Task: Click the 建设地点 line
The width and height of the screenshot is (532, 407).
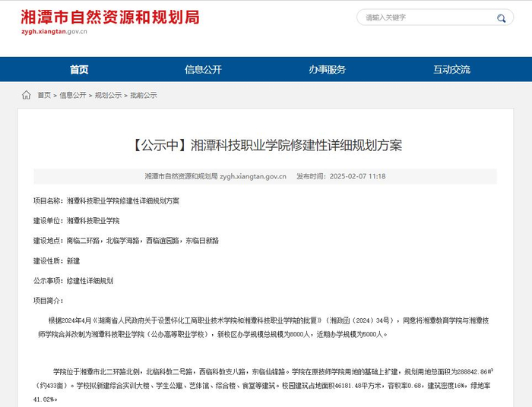Action: point(126,241)
